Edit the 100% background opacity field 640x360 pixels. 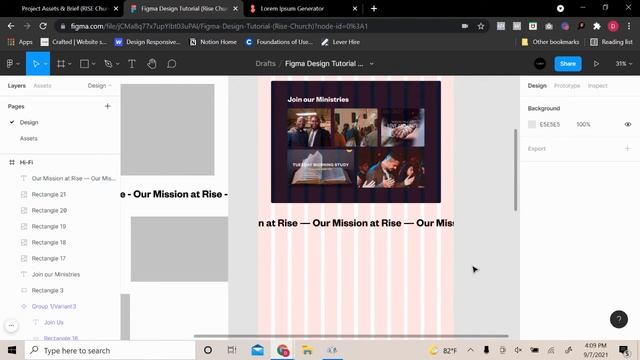(583, 124)
